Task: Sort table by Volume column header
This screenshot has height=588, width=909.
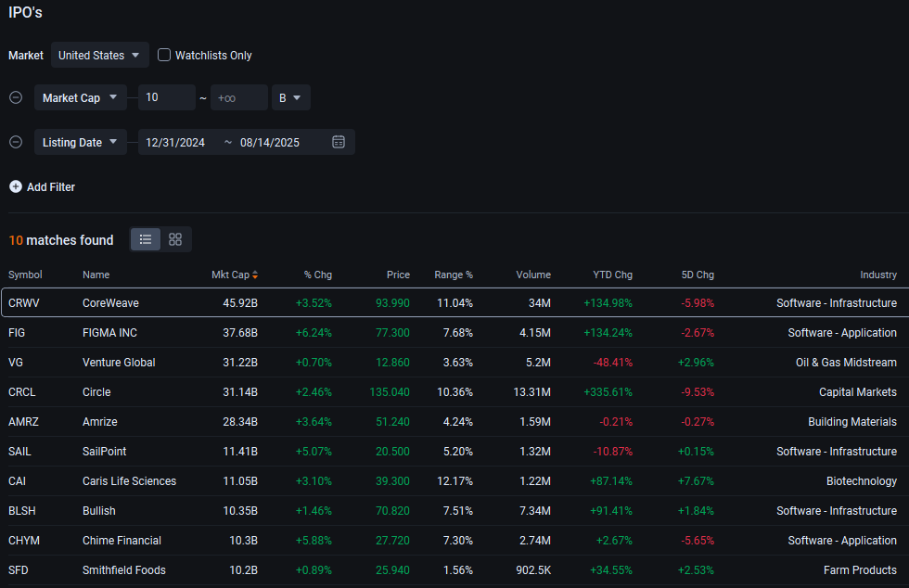Action: pos(533,275)
